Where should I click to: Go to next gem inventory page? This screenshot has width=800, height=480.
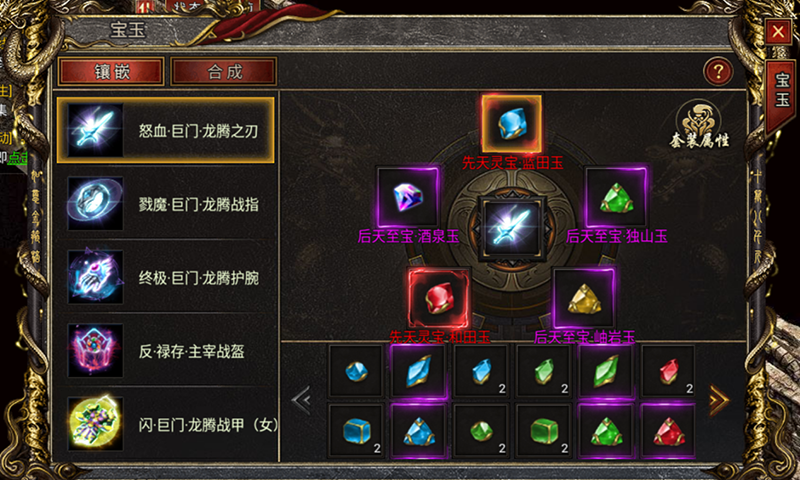tap(719, 400)
